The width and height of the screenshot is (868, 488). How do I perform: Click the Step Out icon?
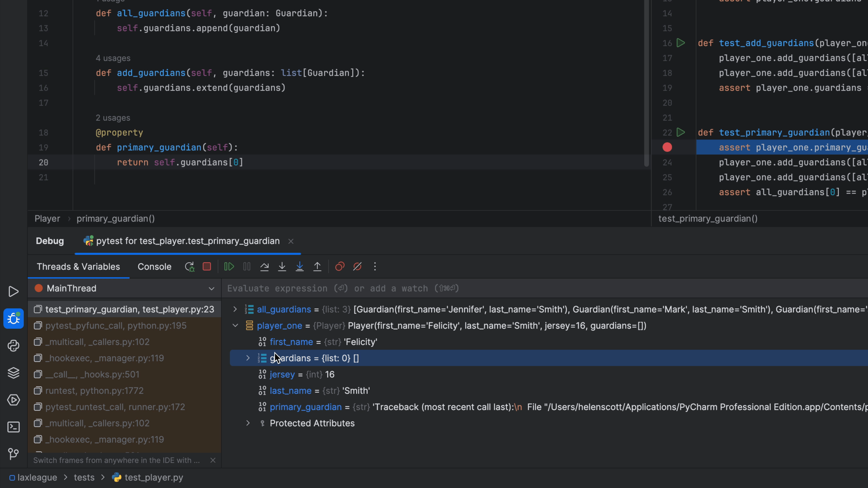317,267
